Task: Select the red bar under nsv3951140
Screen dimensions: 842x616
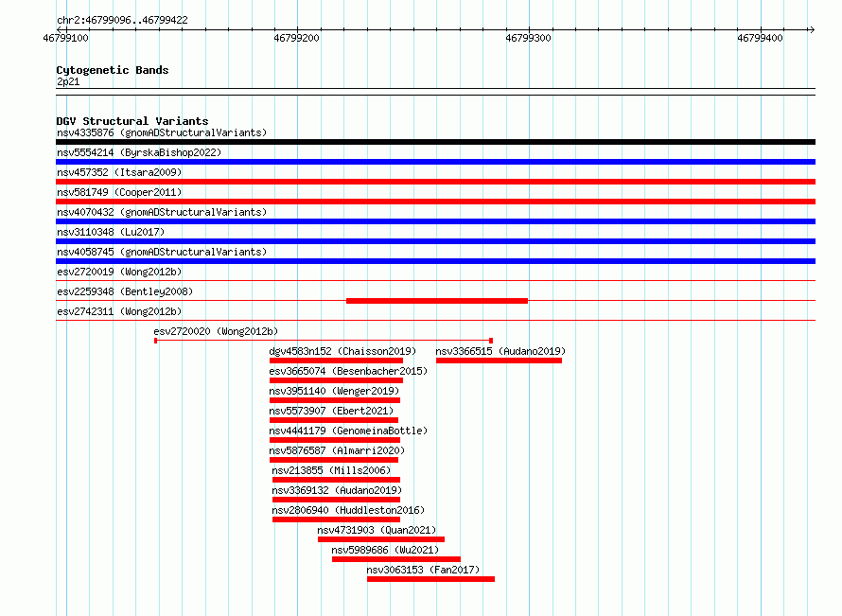Action: click(335, 400)
